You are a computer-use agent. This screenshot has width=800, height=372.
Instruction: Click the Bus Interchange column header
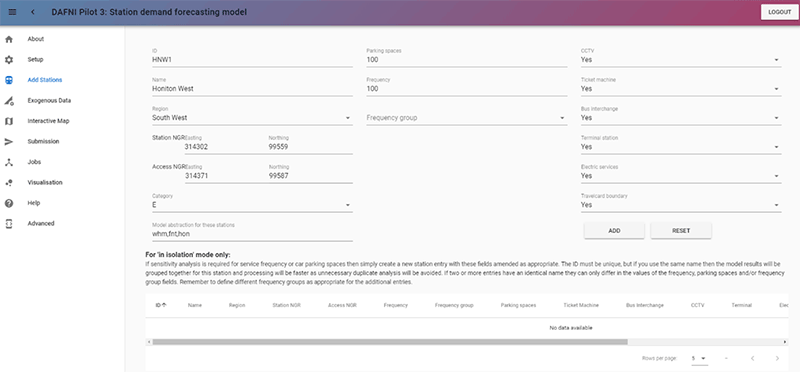pyautogui.click(x=645, y=305)
